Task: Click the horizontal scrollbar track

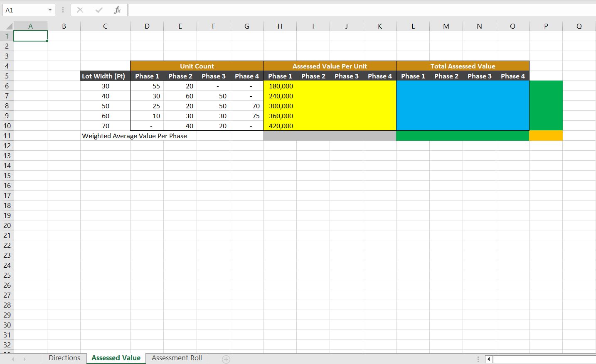Action: pyautogui.click(x=544, y=359)
